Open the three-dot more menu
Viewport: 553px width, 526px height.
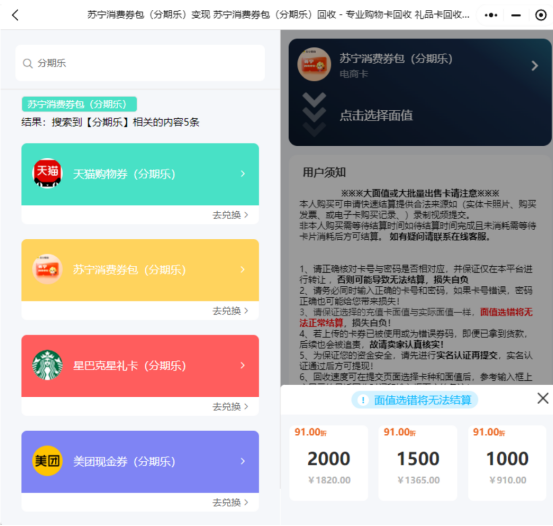(x=491, y=15)
